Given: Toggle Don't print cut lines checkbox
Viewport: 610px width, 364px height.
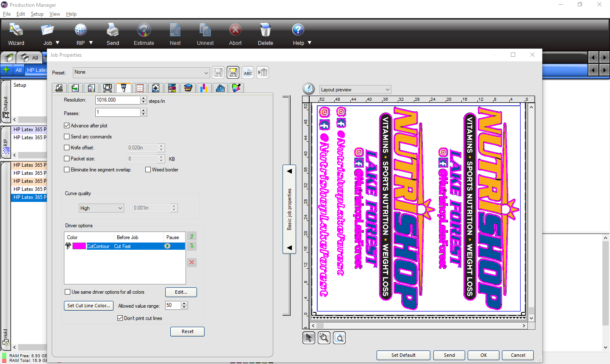Looking at the screenshot, I should (120, 318).
